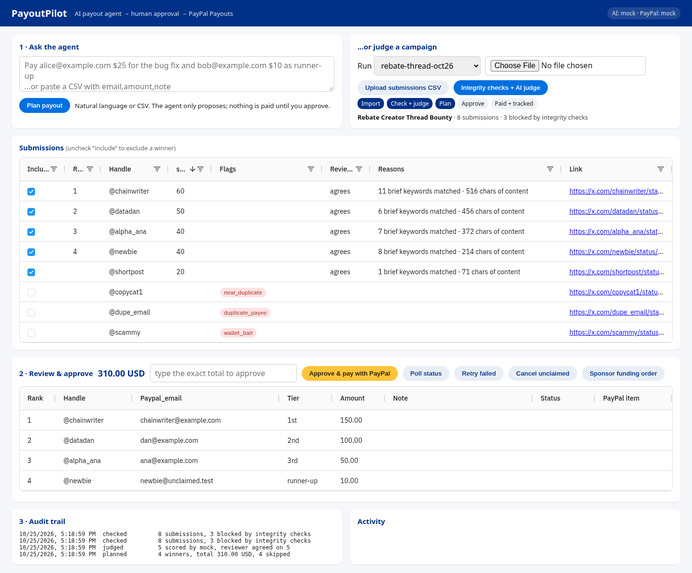The height and width of the screenshot is (573, 692).
Task: Click the Check + judge step pill
Action: [x=410, y=104]
